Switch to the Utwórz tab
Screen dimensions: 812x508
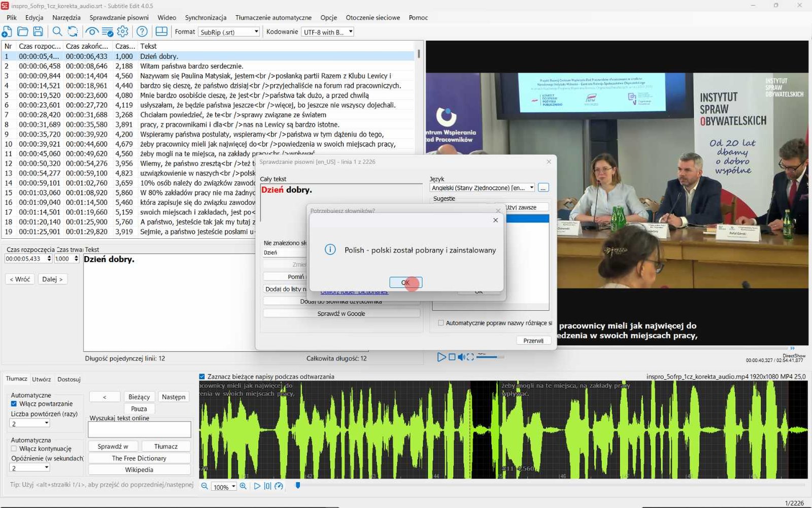coord(41,379)
